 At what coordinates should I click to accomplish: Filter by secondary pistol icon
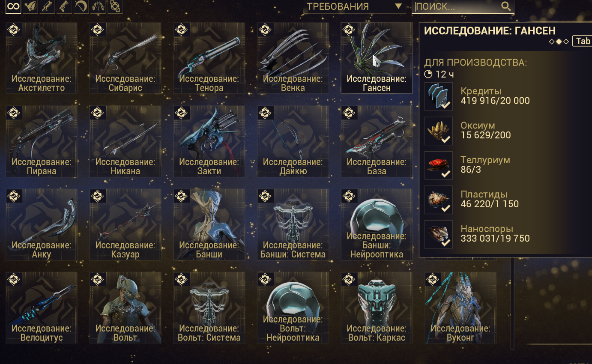click(x=64, y=6)
